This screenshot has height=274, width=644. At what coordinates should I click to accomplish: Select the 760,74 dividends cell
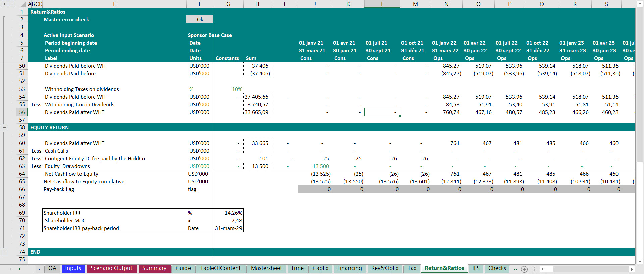pyautogui.click(x=451, y=112)
